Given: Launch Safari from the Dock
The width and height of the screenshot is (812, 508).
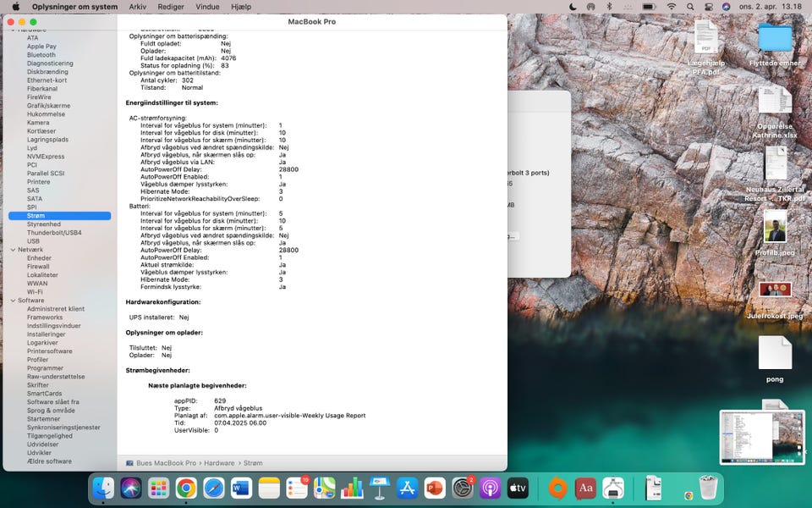Looking at the screenshot, I should (x=214, y=488).
